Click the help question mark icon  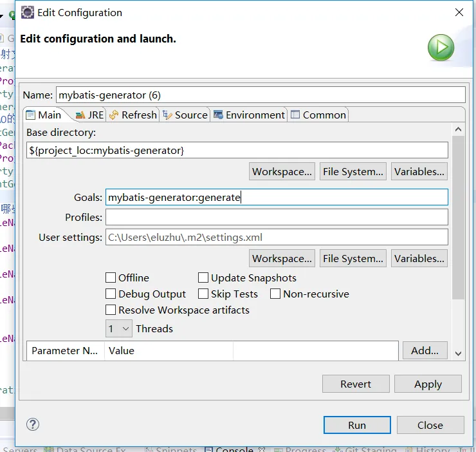click(33, 424)
